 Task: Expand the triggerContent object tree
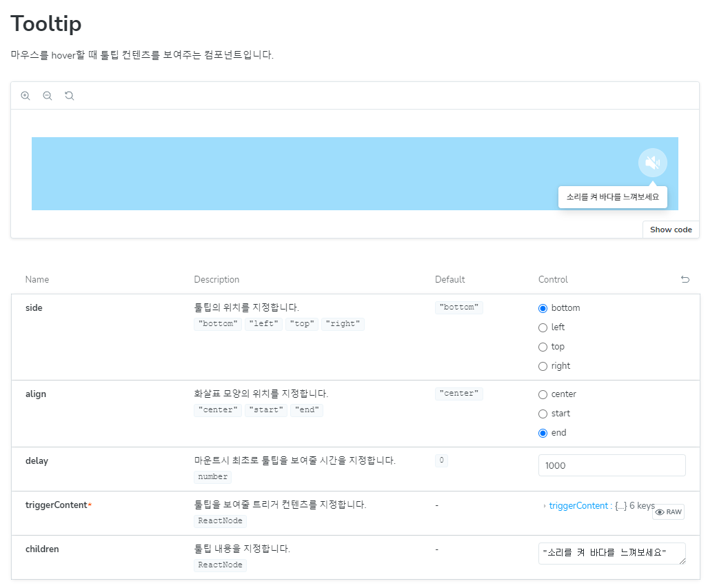(x=545, y=506)
